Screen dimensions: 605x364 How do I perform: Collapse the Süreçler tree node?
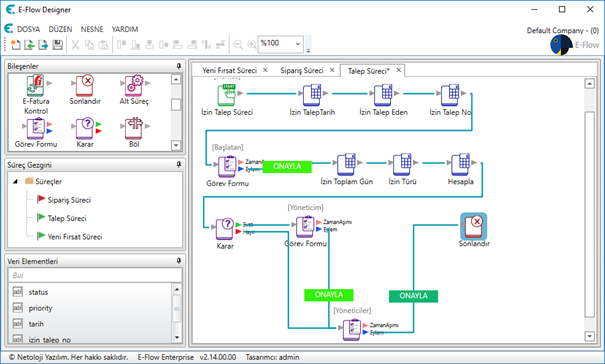pos(15,181)
